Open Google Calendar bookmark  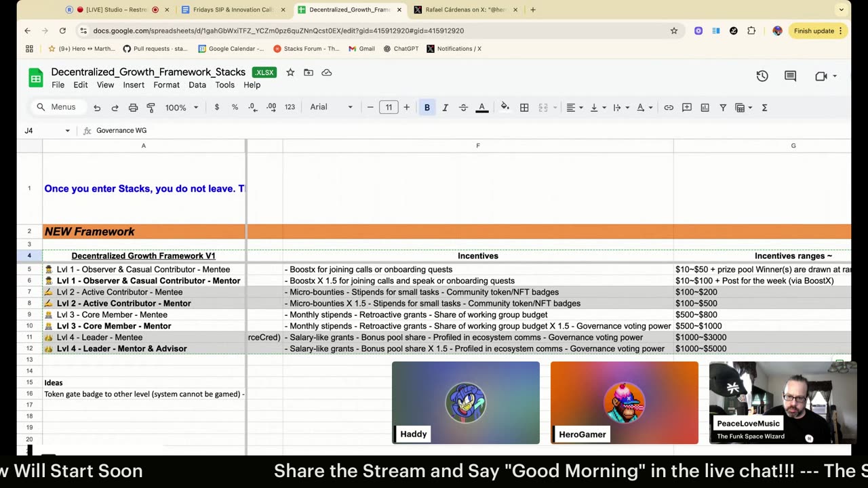point(231,49)
